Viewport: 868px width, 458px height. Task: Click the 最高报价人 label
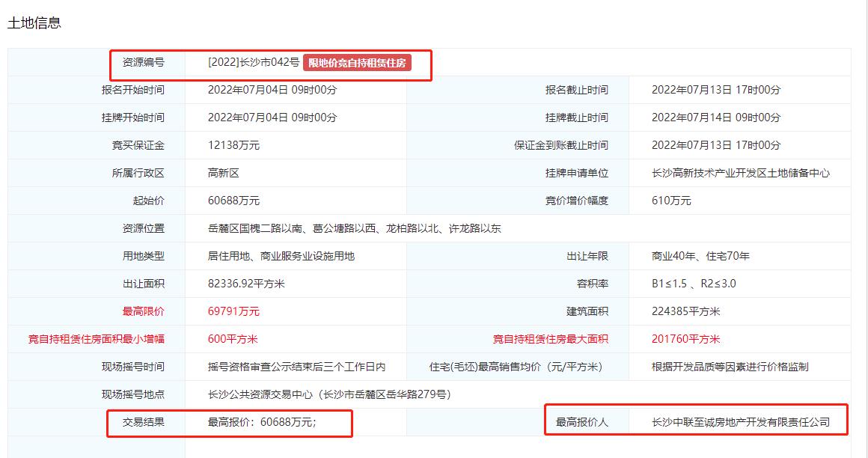582,422
